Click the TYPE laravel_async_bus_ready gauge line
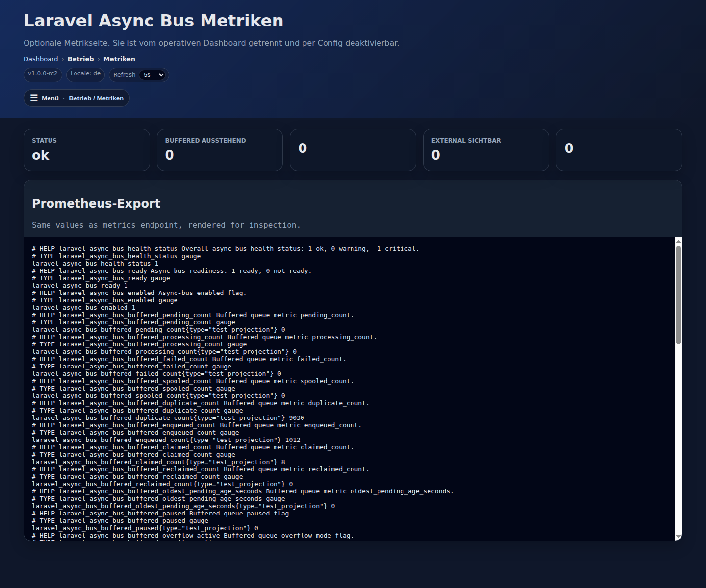 101,278
